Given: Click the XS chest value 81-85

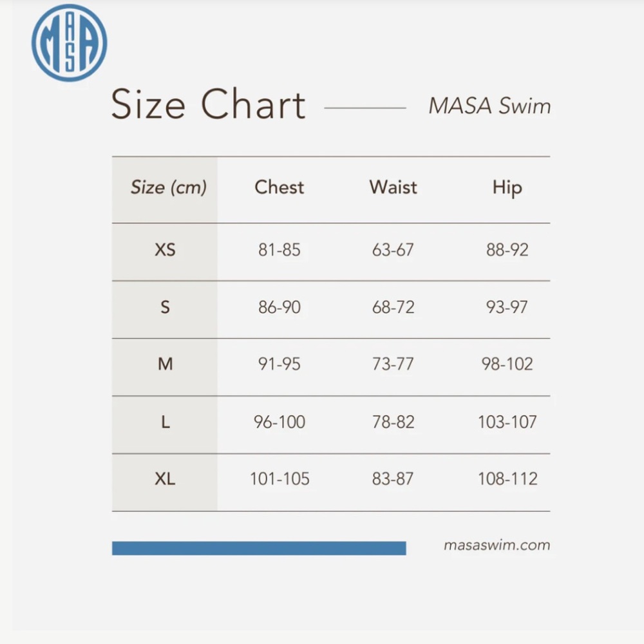Looking at the screenshot, I should 279,250.
